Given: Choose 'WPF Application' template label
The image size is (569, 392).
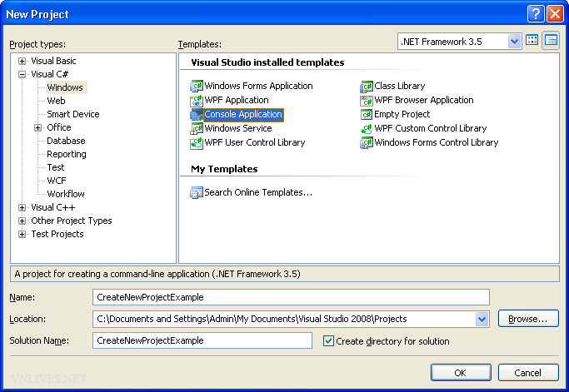Looking at the screenshot, I should pyautogui.click(x=237, y=100).
